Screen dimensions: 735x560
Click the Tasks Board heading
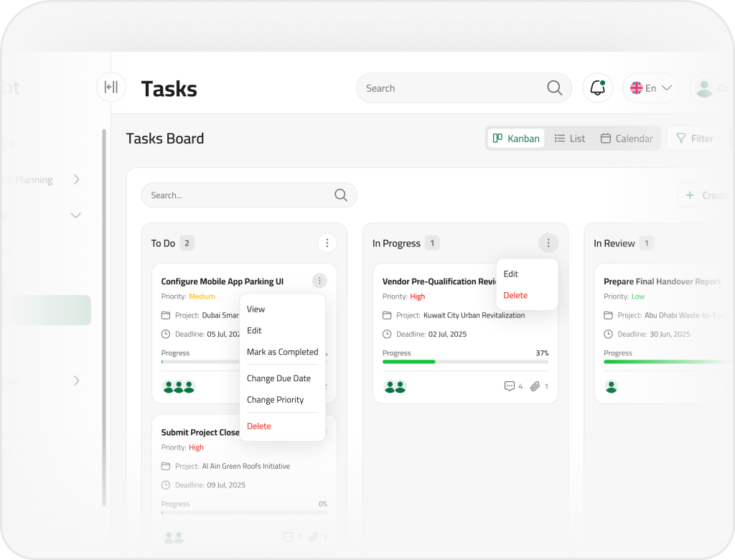click(165, 139)
